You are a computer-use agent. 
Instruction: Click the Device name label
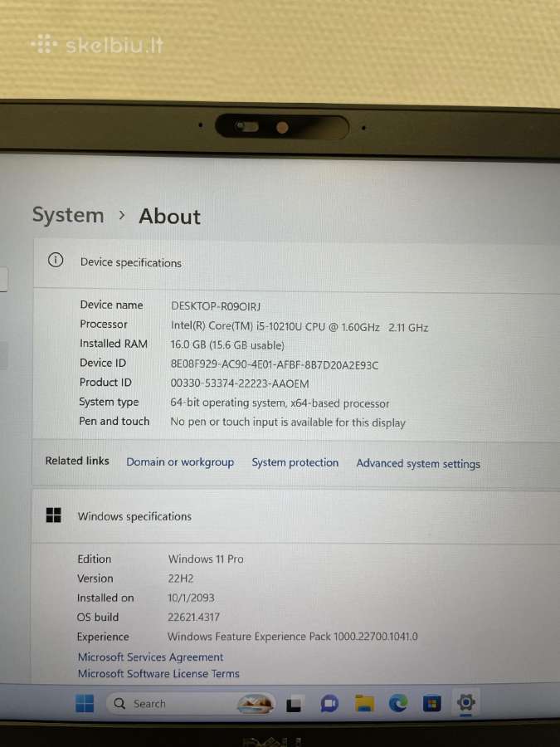[x=111, y=305]
